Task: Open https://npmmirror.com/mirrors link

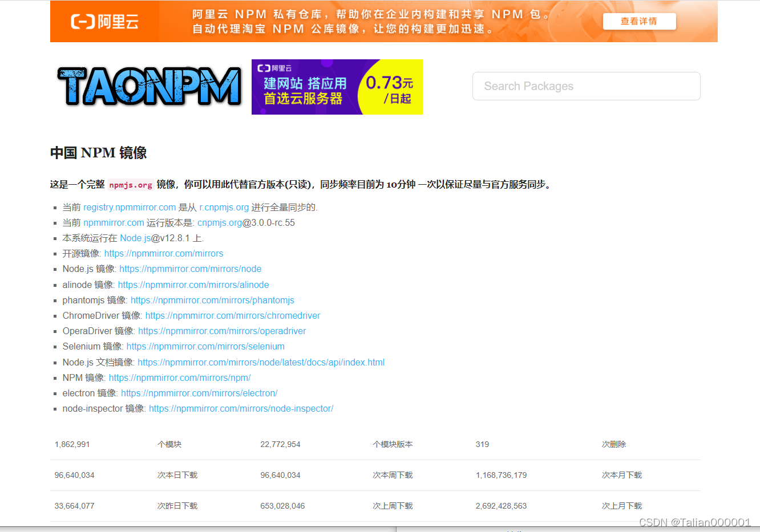Action: point(164,253)
